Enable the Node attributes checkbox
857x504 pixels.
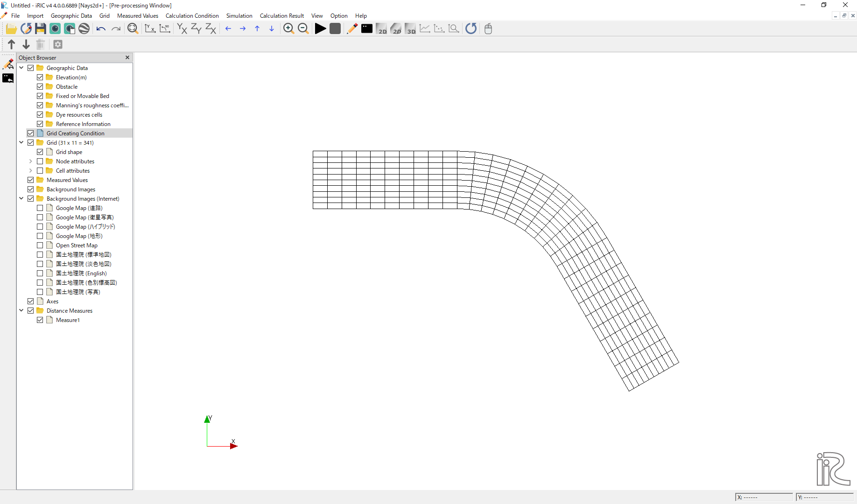(x=40, y=161)
